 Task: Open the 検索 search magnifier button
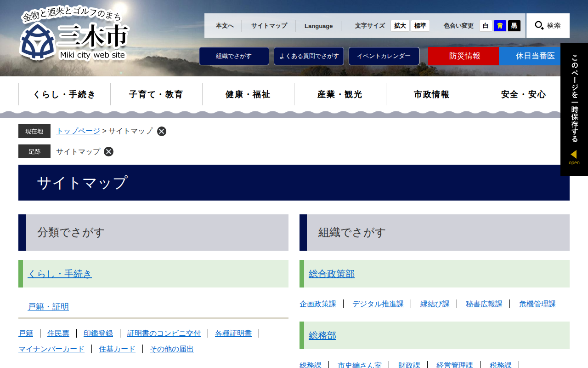pos(548,25)
